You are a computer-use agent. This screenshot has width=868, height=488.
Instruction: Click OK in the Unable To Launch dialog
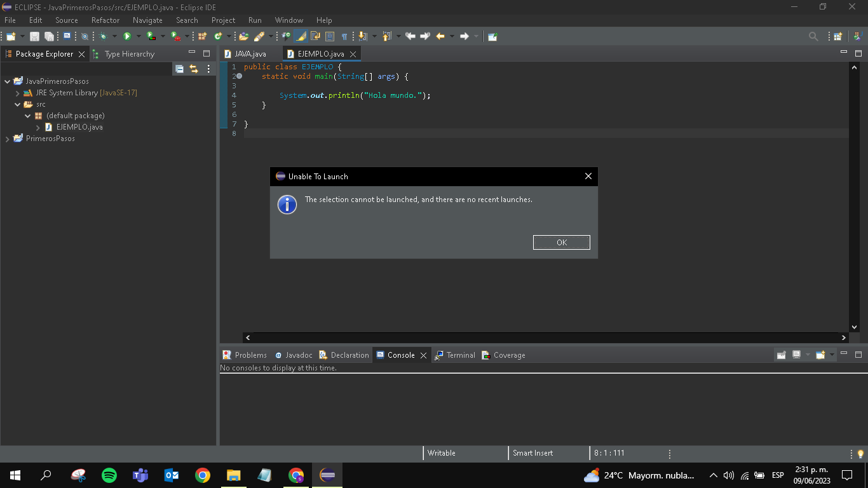(x=562, y=243)
